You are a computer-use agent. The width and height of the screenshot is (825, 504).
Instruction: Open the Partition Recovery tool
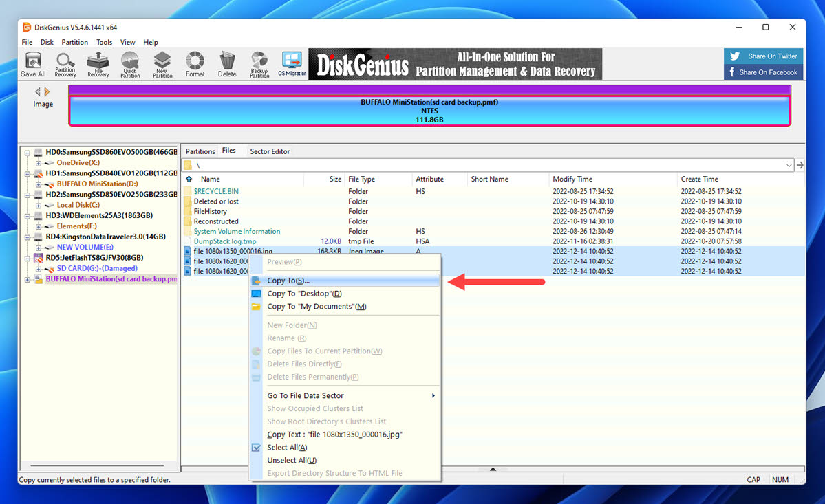[65, 65]
